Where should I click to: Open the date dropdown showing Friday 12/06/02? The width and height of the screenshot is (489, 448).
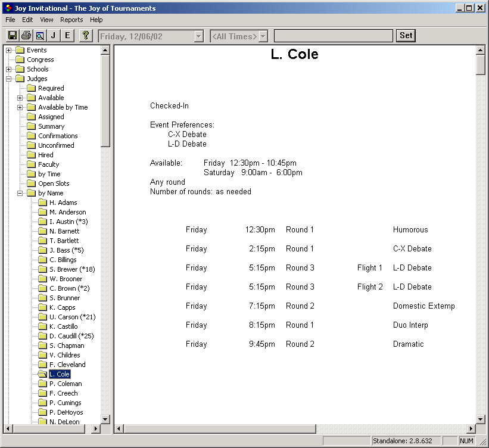pyautogui.click(x=198, y=36)
